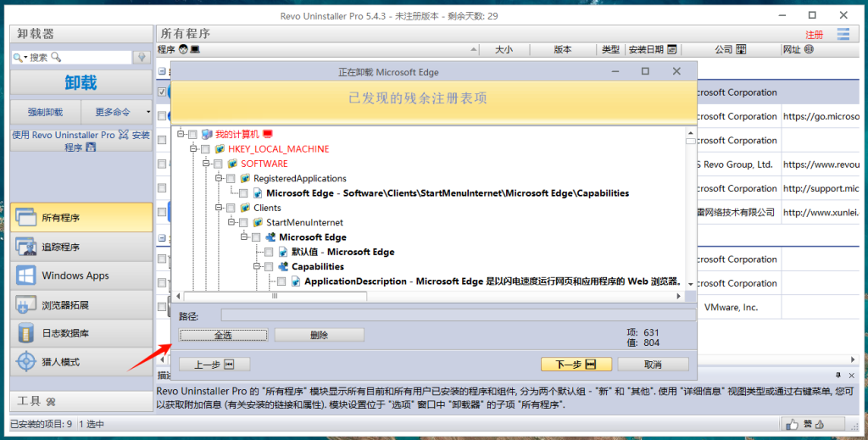868x440 pixels.
Task: Collapse the Capabilities tree node
Action: pos(257,266)
